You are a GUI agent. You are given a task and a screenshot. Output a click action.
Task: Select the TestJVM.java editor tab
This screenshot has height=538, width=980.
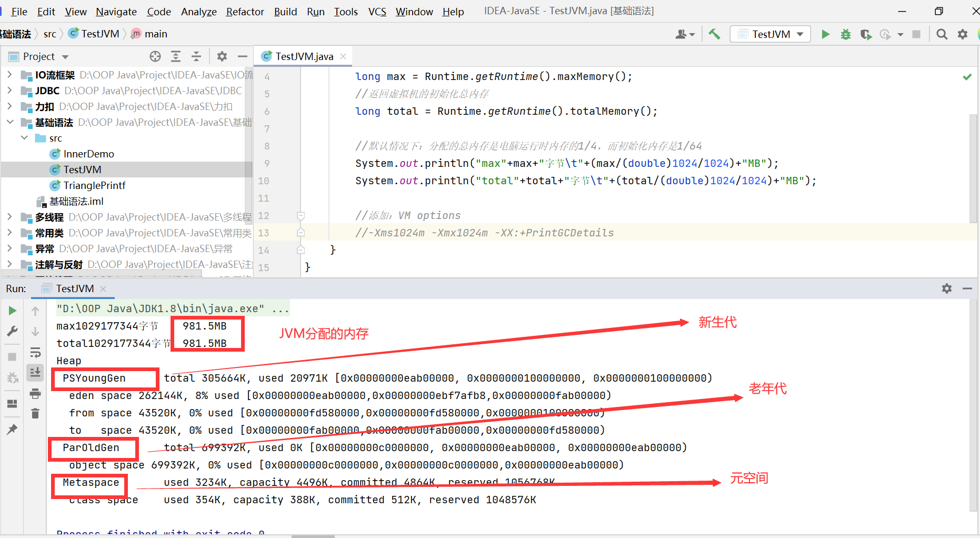[x=304, y=56]
